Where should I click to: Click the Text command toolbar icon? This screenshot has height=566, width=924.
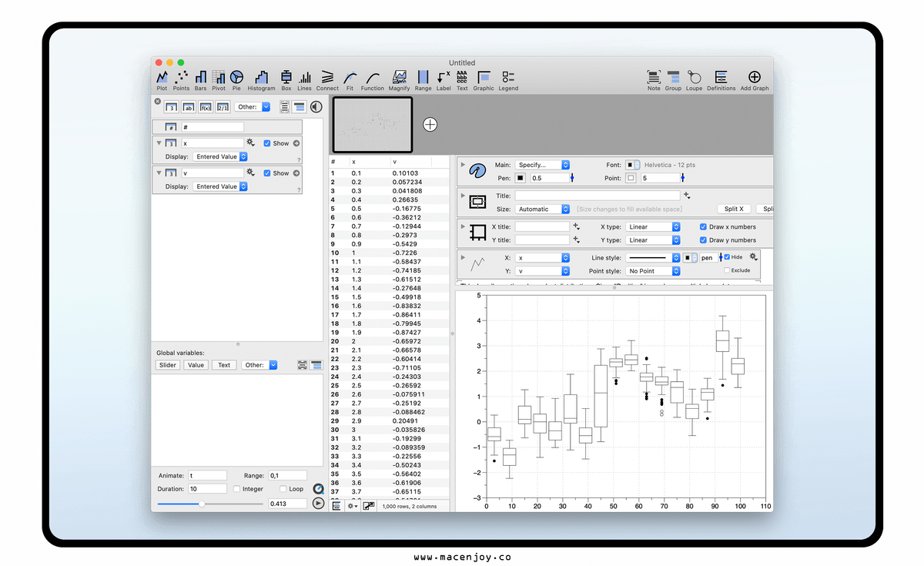(461, 79)
